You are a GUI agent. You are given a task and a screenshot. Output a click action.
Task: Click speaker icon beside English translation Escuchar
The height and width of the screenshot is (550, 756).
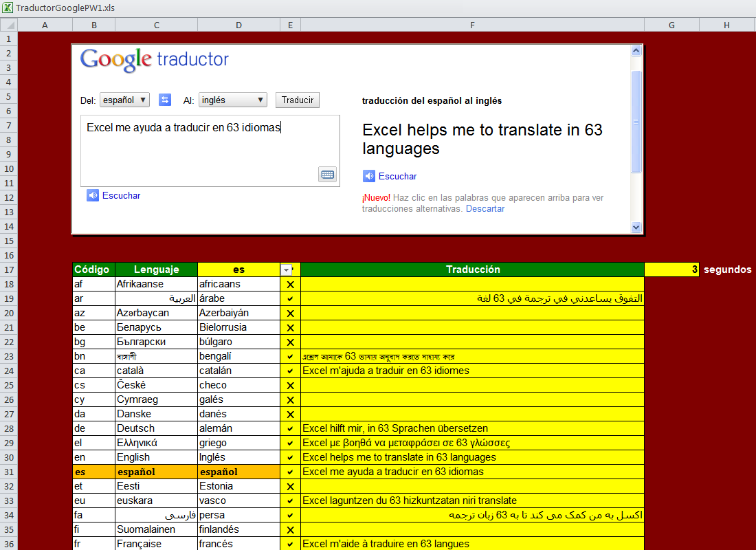click(x=369, y=176)
